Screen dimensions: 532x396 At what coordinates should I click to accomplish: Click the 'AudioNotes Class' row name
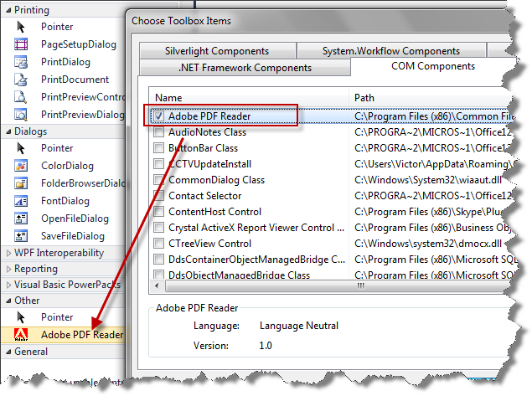pyautogui.click(x=207, y=132)
